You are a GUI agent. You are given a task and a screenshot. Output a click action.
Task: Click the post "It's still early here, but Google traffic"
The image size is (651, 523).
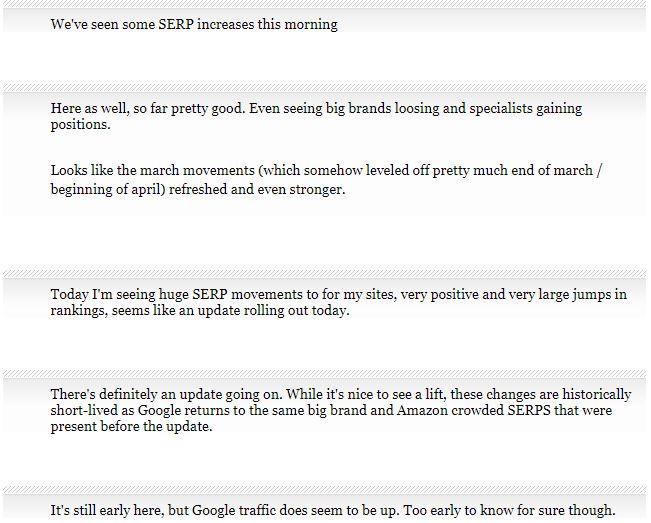[x=333, y=510]
